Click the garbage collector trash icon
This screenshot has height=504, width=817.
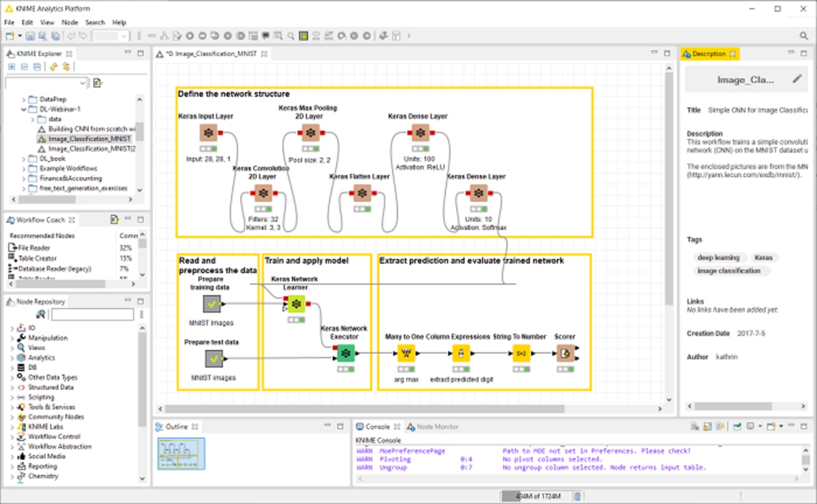[577, 496]
